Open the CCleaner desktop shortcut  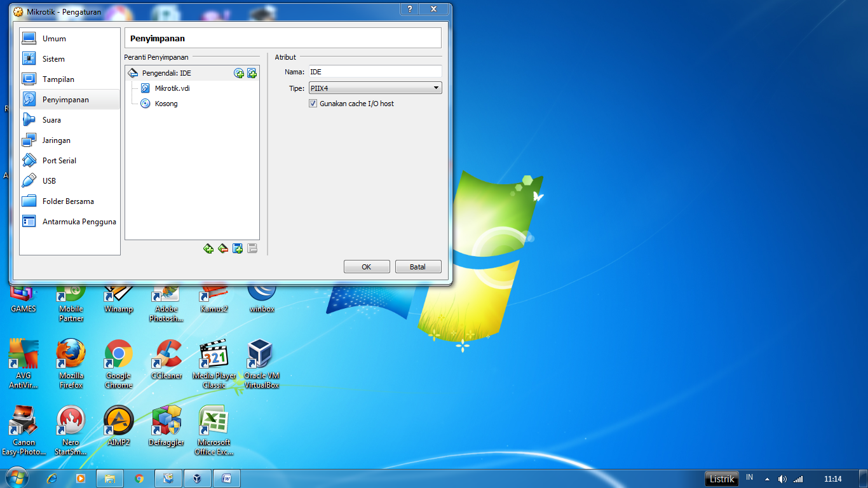point(166,359)
